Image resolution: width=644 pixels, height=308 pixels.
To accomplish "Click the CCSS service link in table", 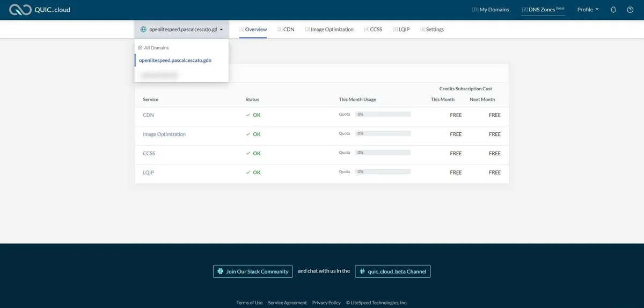I will pos(149,153).
